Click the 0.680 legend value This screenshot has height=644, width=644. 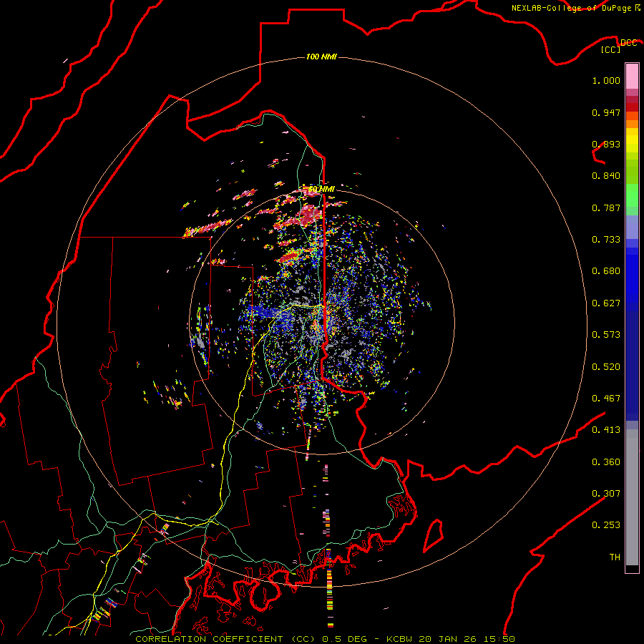[606, 271]
